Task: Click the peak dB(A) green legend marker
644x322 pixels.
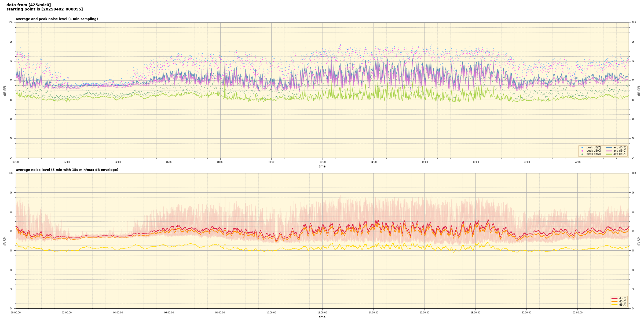Action: 582,154
